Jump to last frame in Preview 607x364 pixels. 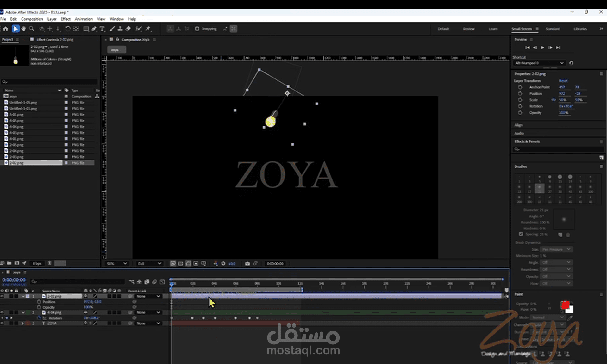tap(558, 47)
